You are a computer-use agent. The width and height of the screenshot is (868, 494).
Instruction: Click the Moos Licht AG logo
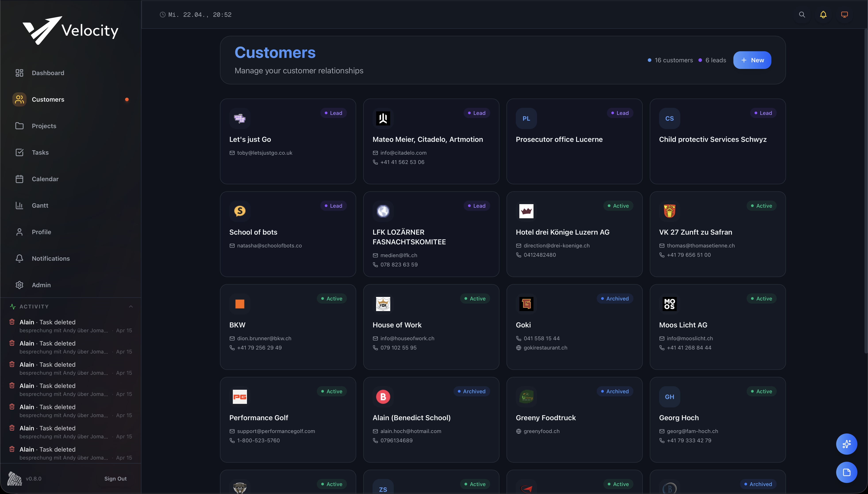[x=669, y=304]
